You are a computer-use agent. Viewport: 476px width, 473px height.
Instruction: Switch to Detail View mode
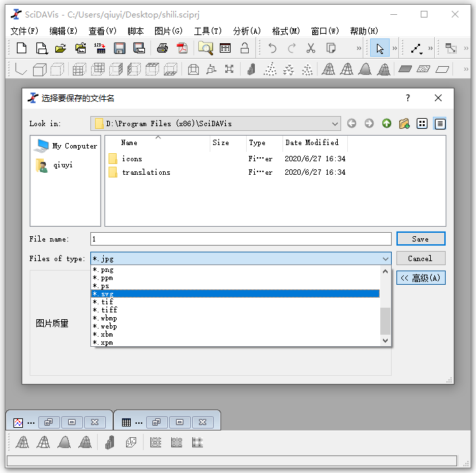(440, 123)
